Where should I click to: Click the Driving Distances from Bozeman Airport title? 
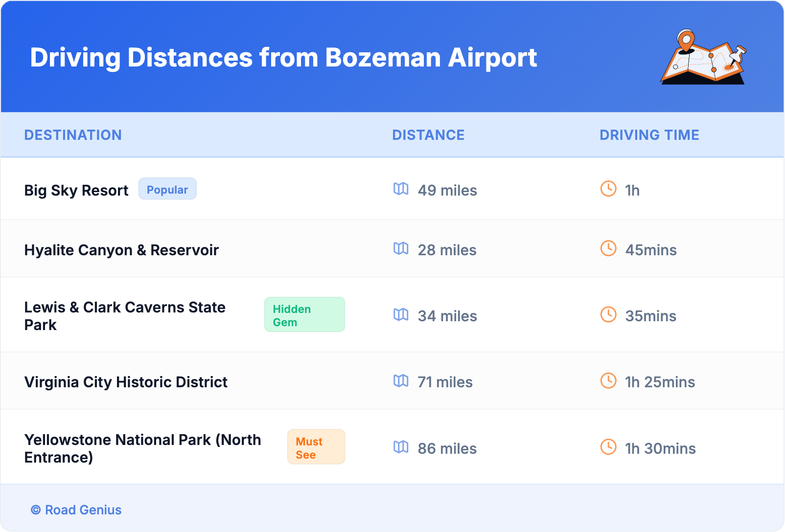point(283,58)
